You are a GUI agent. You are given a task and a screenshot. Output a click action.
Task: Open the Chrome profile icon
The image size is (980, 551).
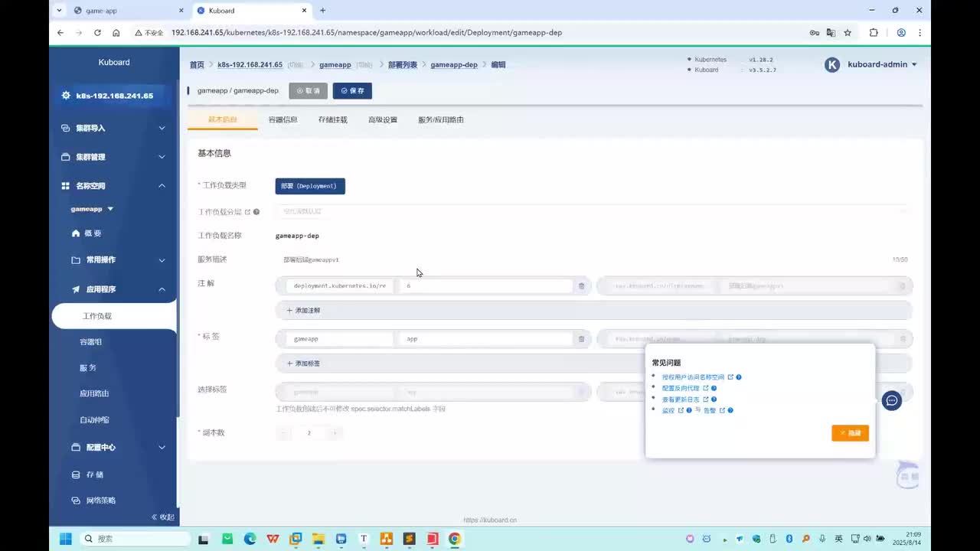pos(901,33)
